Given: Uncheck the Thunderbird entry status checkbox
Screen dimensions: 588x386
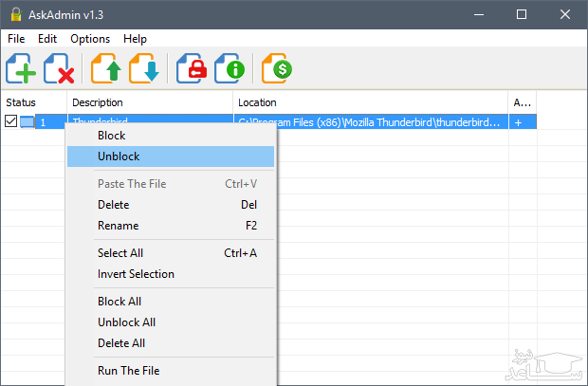Looking at the screenshot, I should pos(10,121).
